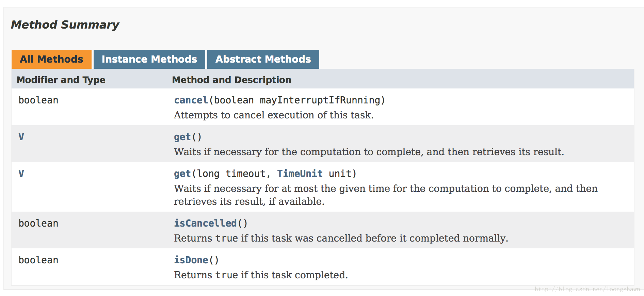644x296 pixels.
Task: Click V return type in get() row
Action: 21,137
